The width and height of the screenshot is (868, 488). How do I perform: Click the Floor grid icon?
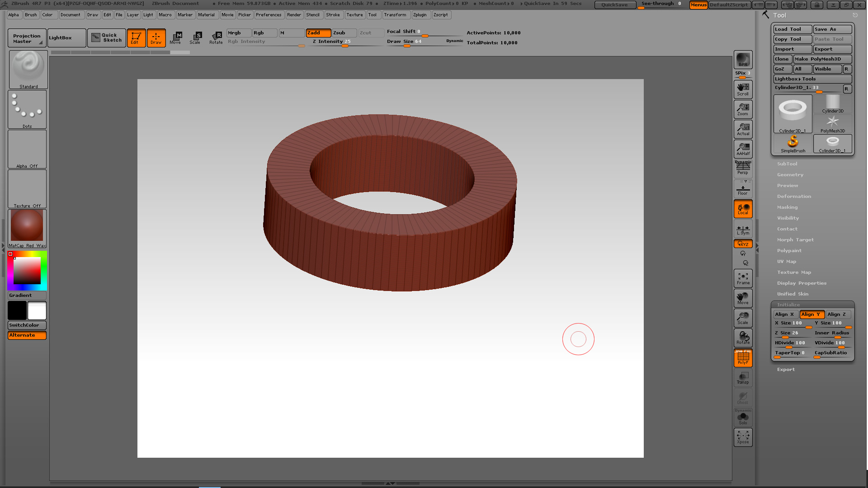[x=743, y=189]
